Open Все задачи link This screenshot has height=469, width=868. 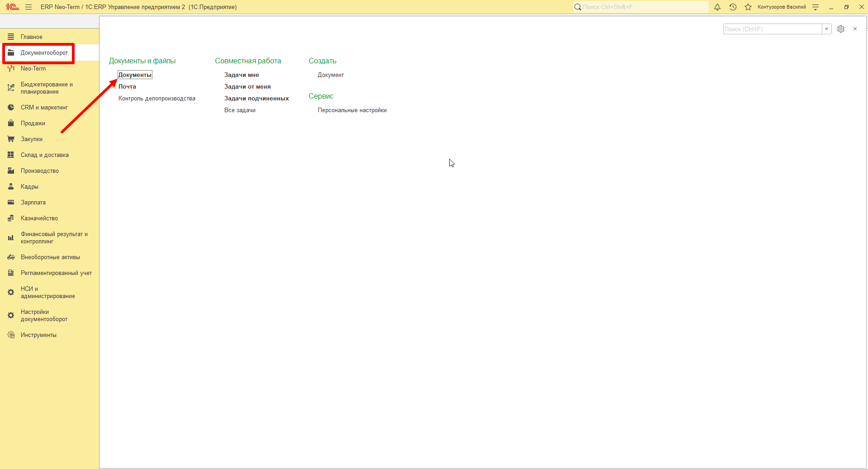(x=240, y=110)
